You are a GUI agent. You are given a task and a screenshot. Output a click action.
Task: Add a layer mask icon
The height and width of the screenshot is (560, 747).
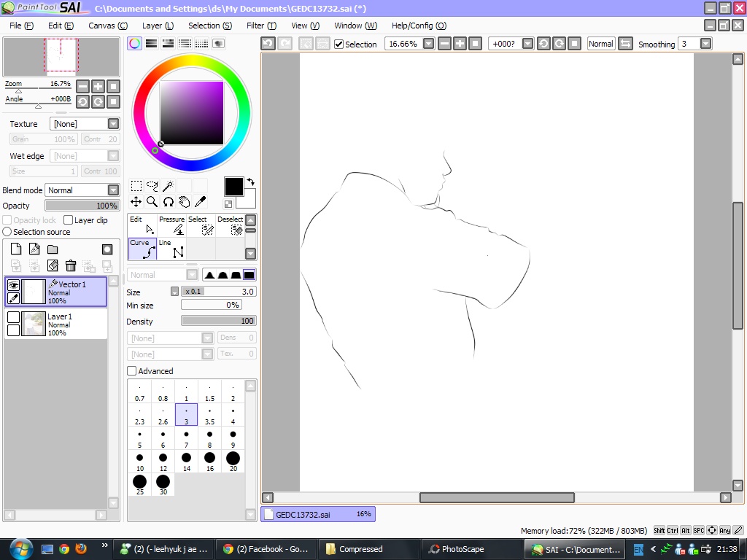[x=107, y=249]
